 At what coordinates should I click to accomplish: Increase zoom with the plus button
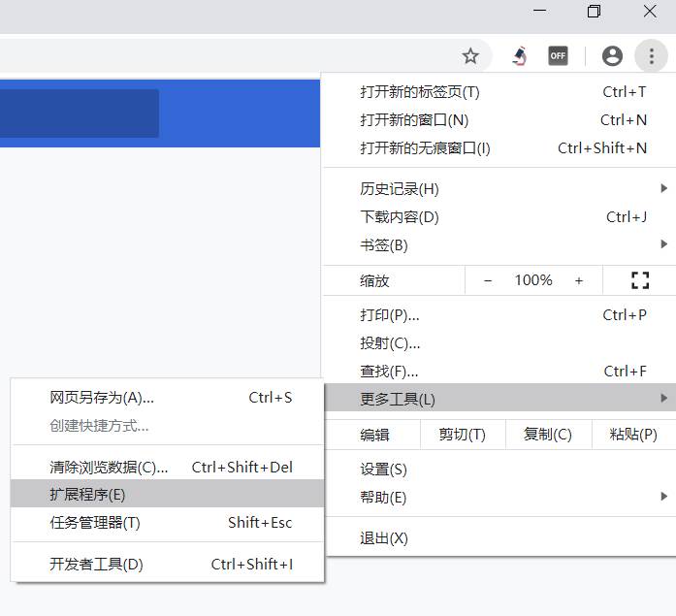click(x=579, y=280)
